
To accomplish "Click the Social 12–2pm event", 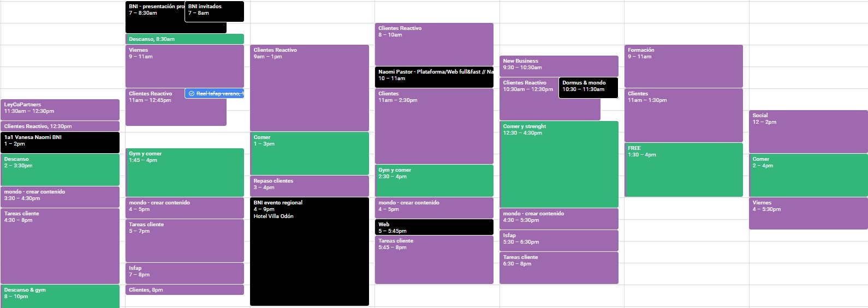I will pyautogui.click(x=808, y=131).
